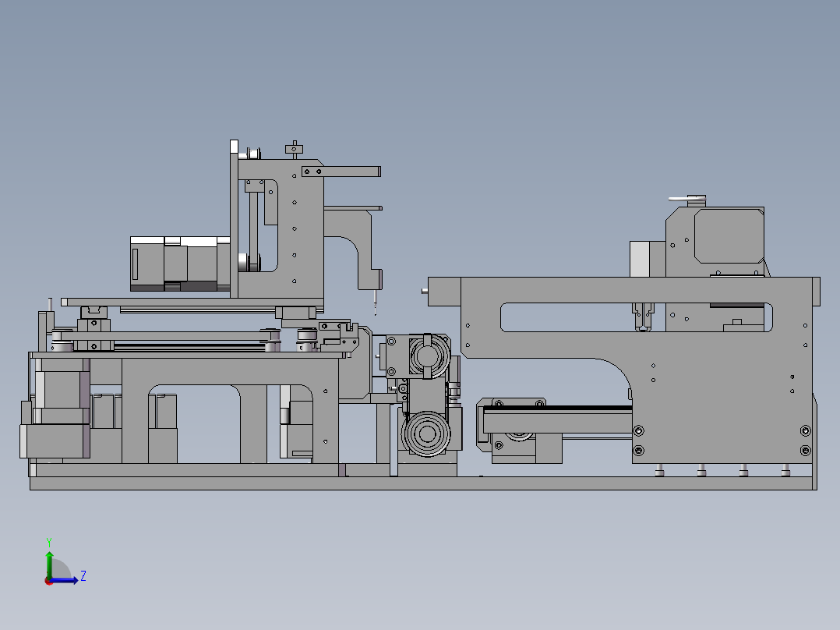Image resolution: width=840 pixels, height=630 pixels.
Task: Select the white lever handle atop right housing
Action: [686, 199]
